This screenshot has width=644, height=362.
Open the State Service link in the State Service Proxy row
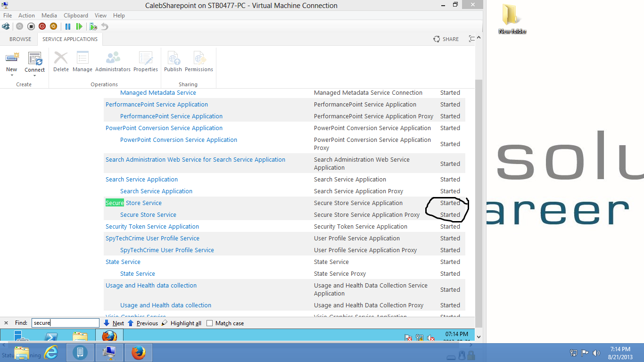click(138, 274)
